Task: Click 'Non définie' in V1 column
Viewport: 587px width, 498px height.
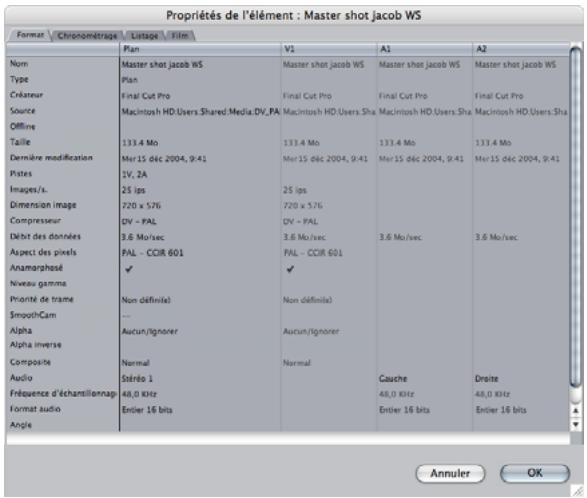Action: tap(307, 300)
